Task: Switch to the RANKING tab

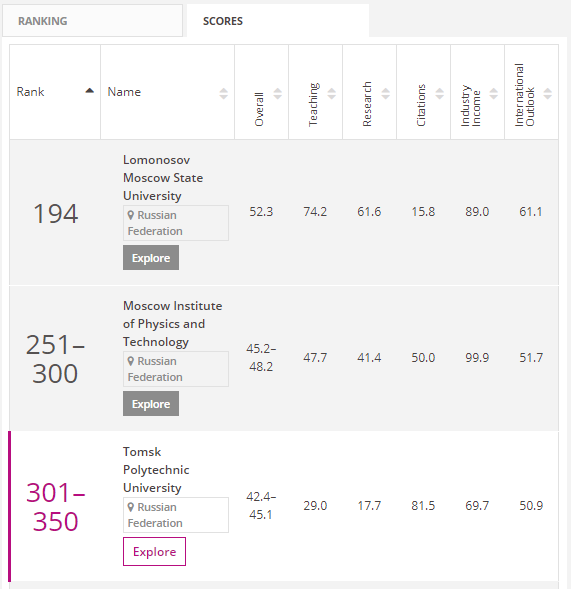Action: tap(92, 21)
